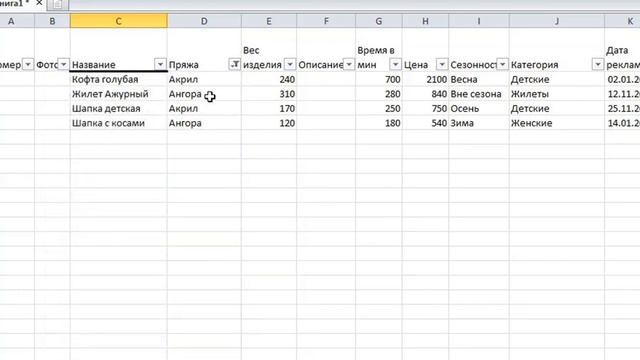This screenshot has width=640, height=360.
Task: Select weight cell with value 120
Action: tap(269, 123)
